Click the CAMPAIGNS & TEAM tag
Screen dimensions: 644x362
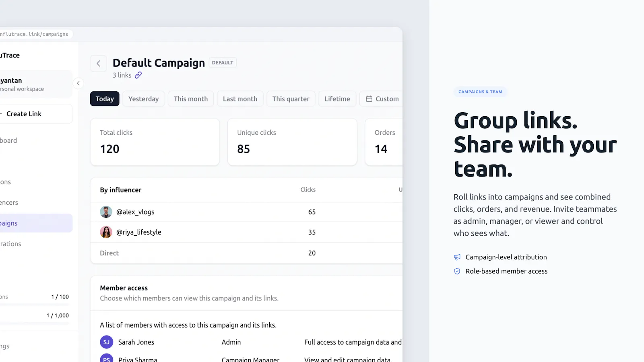point(480,92)
